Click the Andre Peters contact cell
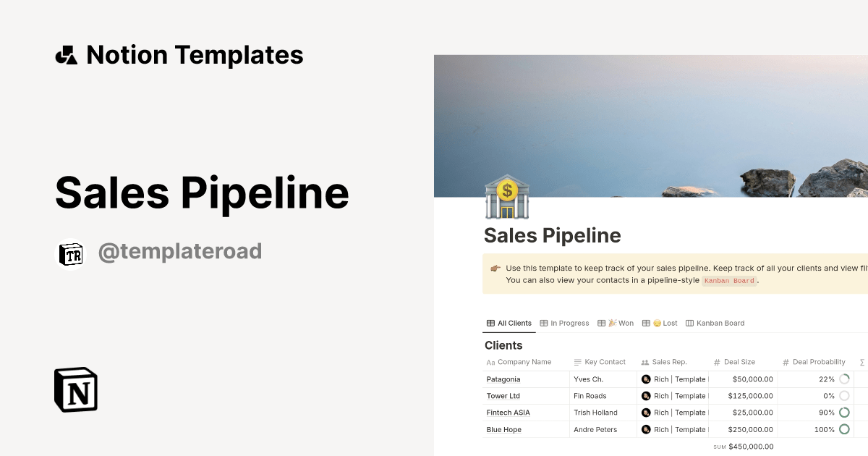This screenshot has height=456, width=868. (603, 430)
